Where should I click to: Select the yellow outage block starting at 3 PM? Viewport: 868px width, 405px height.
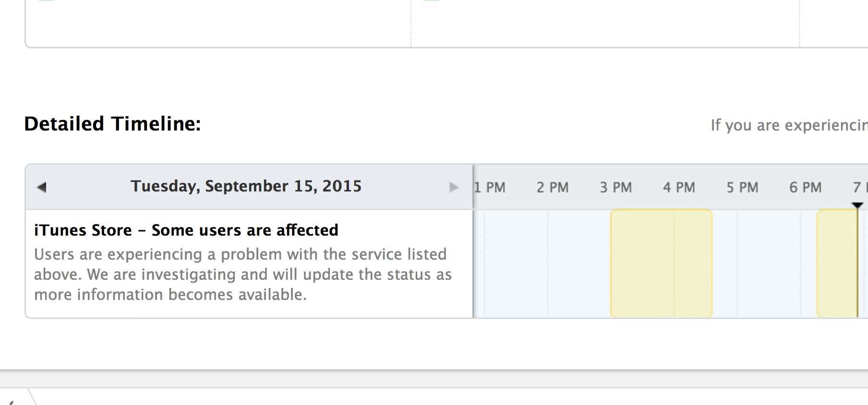click(x=661, y=263)
